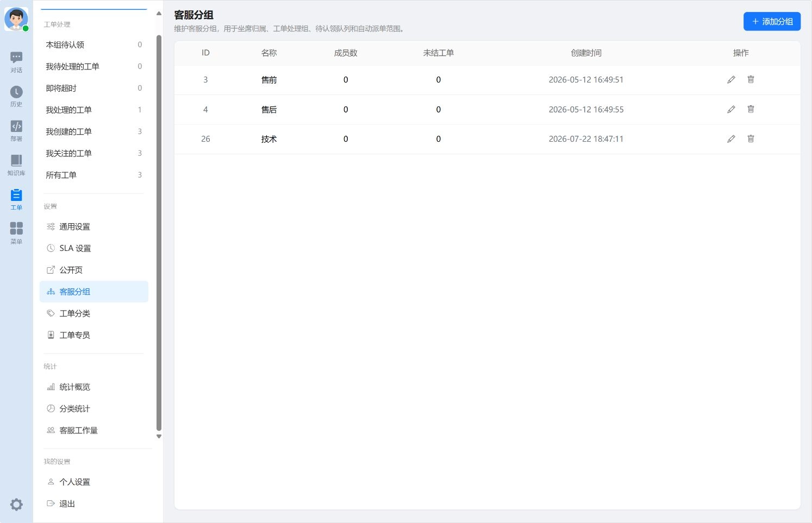Click the ID 3 cell
The image size is (812, 523).
click(x=205, y=80)
